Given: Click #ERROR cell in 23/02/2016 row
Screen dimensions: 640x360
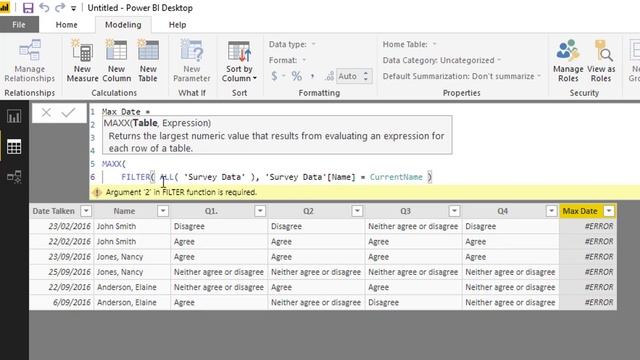Looking at the screenshot, I should click(588, 226).
